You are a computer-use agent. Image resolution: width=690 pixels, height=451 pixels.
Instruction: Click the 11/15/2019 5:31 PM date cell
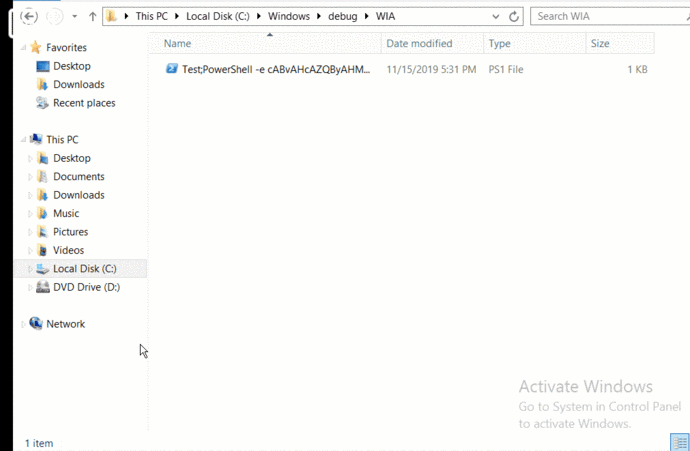(x=431, y=70)
